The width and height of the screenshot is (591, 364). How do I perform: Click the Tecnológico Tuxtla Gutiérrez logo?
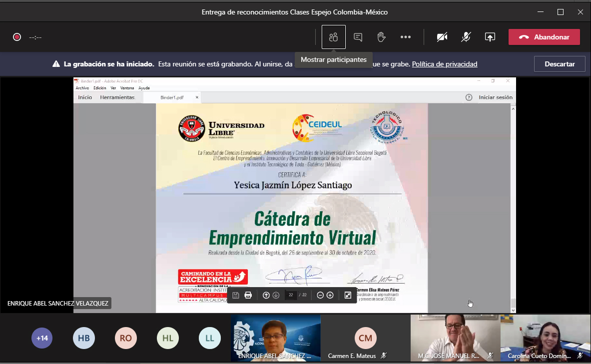tap(389, 127)
